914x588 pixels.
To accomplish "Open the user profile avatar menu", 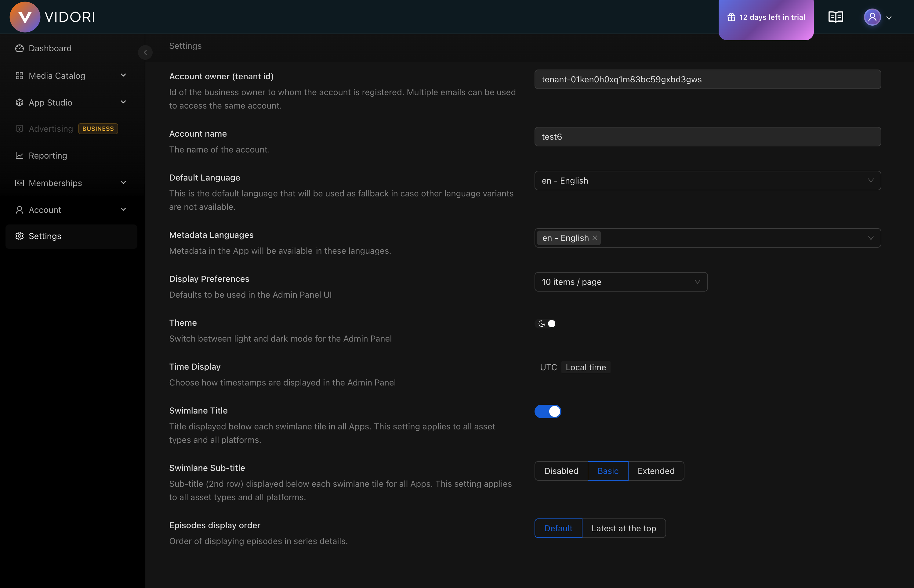I will 872,18.
